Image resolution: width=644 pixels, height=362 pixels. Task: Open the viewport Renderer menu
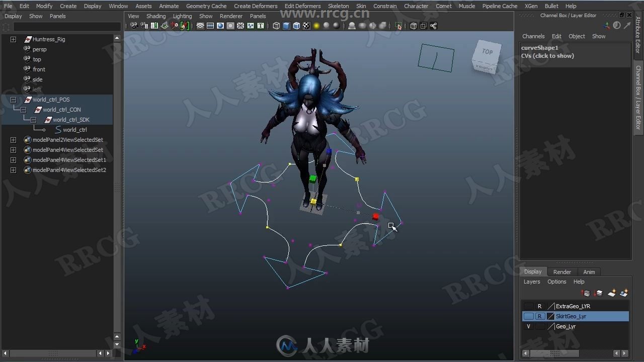point(231,16)
